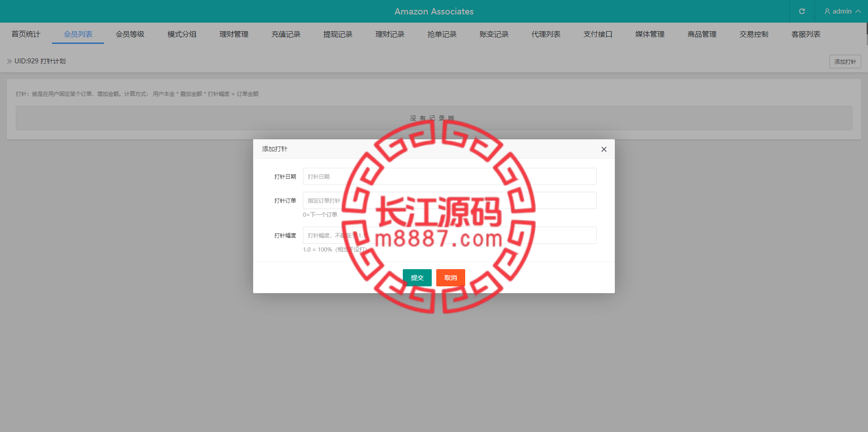This screenshot has height=432, width=868.
Task: Open the 首页统计 tab
Action: click(x=26, y=34)
